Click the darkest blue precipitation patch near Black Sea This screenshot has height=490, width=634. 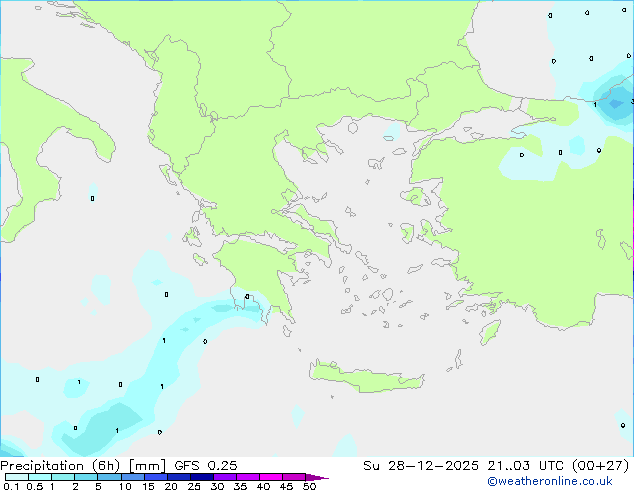616,103
